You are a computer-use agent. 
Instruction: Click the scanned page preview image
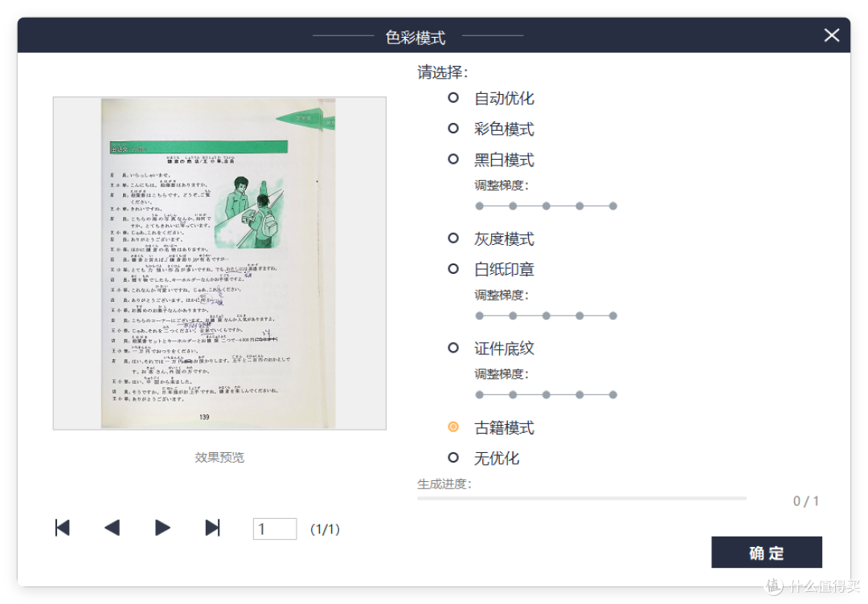tap(219, 263)
